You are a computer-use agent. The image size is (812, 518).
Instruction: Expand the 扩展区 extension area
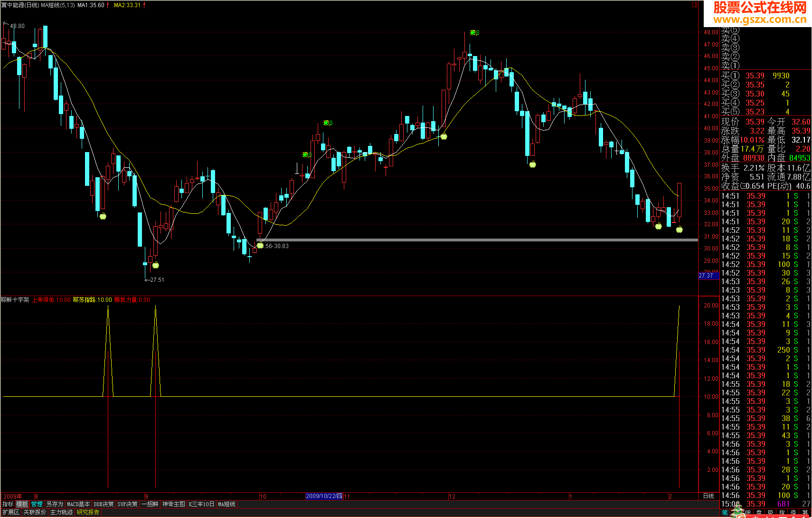pyautogui.click(x=11, y=512)
